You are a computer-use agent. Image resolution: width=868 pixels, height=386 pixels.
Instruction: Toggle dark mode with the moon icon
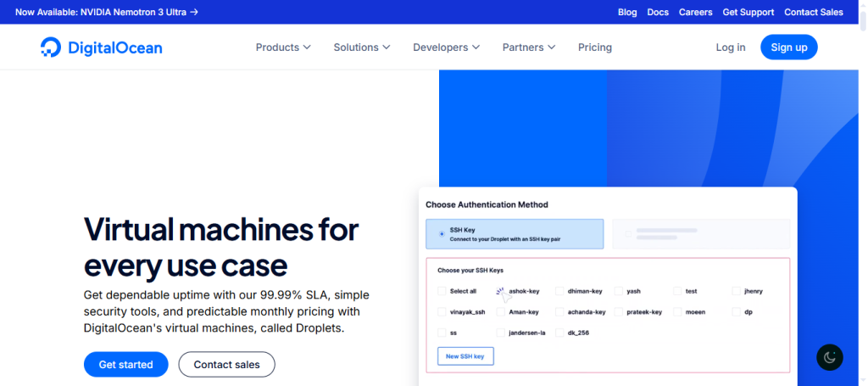click(829, 357)
